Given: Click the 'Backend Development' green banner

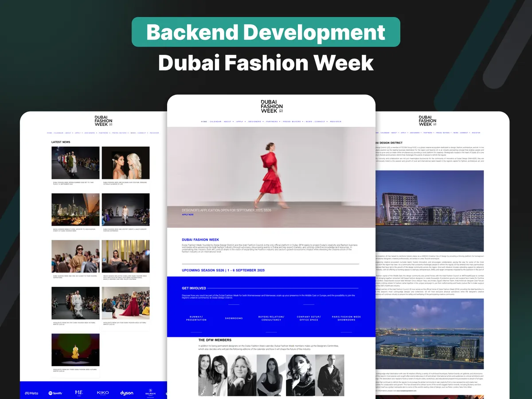Looking at the screenshot, I should point(266,32).
